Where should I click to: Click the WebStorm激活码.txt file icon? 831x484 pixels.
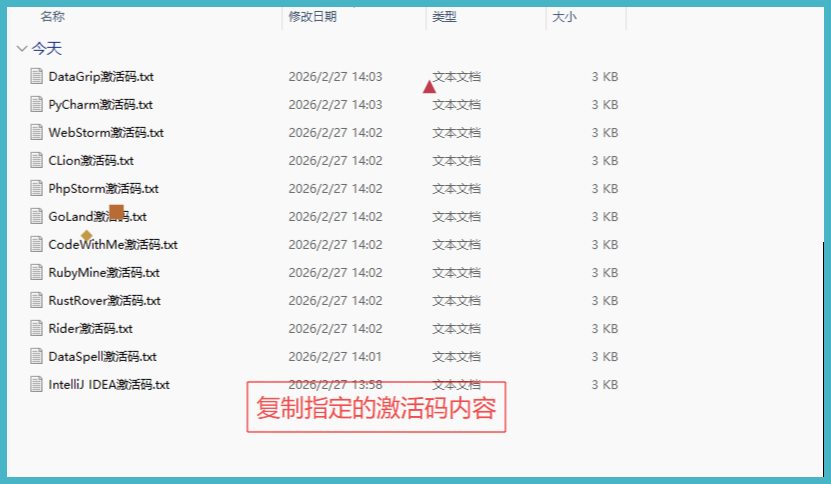click(x=36, y=133)
